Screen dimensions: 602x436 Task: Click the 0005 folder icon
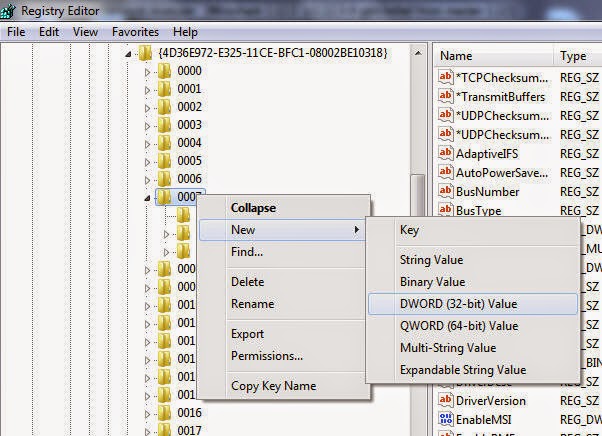click(x=164, y=161)
